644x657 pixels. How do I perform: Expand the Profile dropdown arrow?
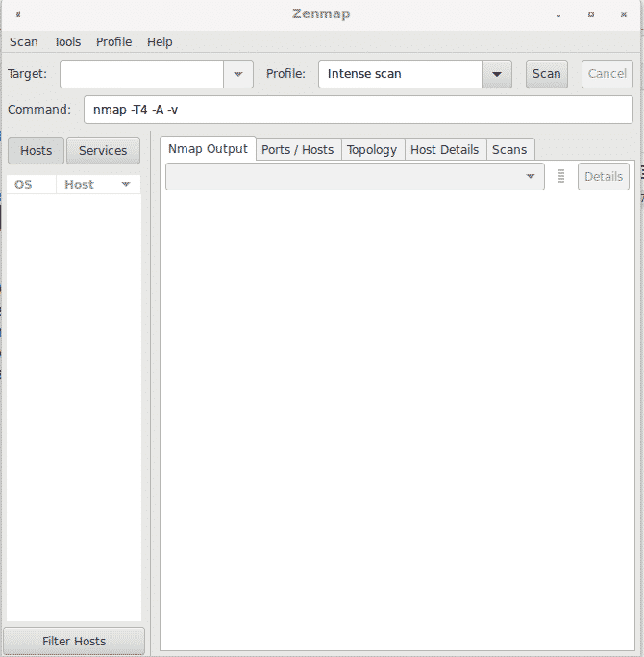click(x=497, y=74)
